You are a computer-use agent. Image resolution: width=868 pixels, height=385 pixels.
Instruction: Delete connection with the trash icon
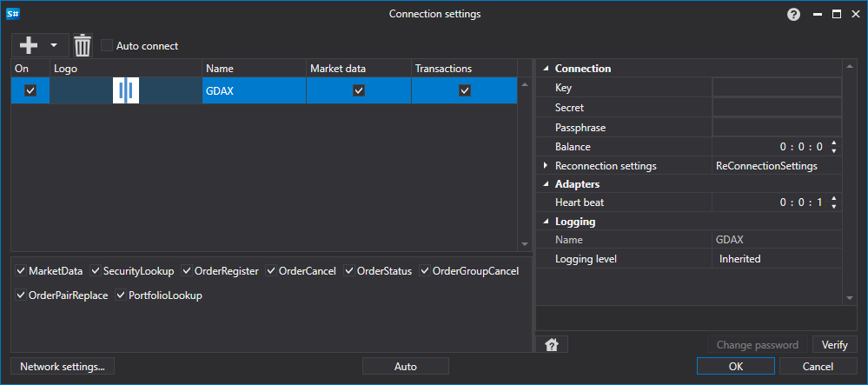click(x=83, y=45)
